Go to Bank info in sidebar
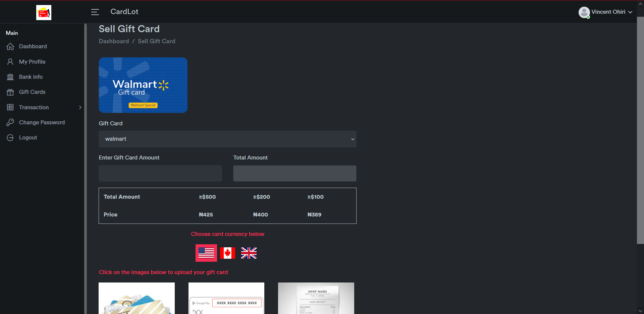Image resolution: width=644 pixels, height=314 pixels. pyautogui.click(x=31, y=77)
